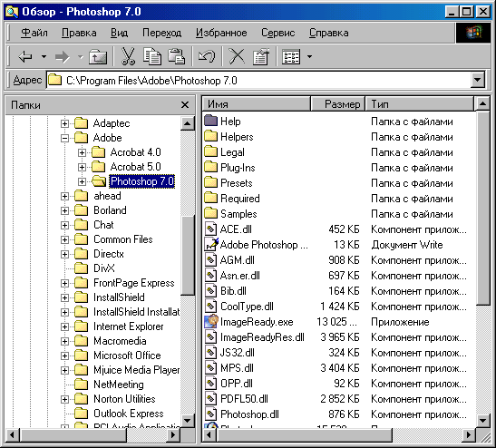496x448 pixels.
Task: Expand the Adaptec folder node
Action: point(64,123)
